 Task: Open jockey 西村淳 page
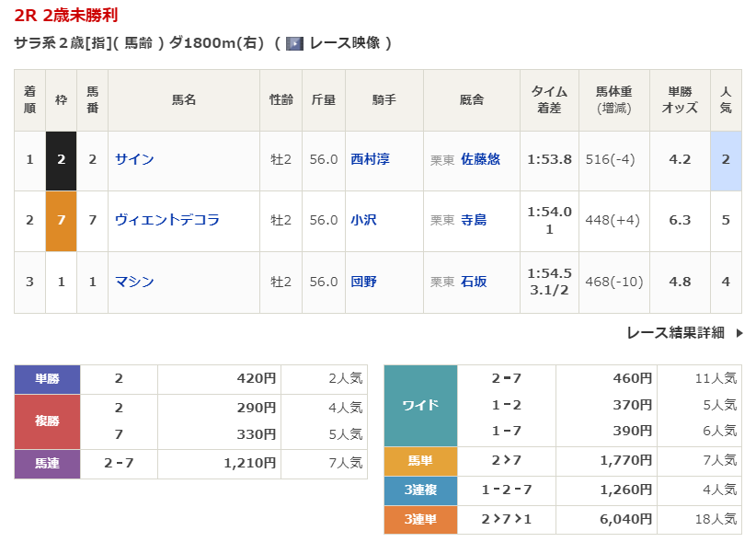click(x=370, y=159)
